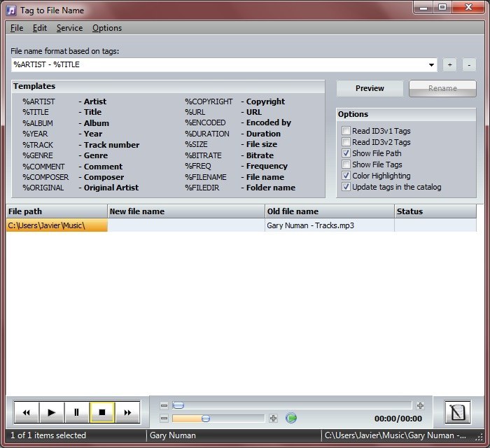Click the %COMPOSER template tag
The height and width of the screenshot is (448, 490).
tap(45, 178)
